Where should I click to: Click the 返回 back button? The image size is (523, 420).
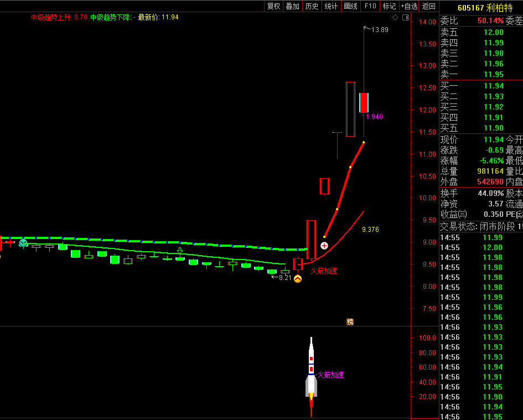pos(428,6)
